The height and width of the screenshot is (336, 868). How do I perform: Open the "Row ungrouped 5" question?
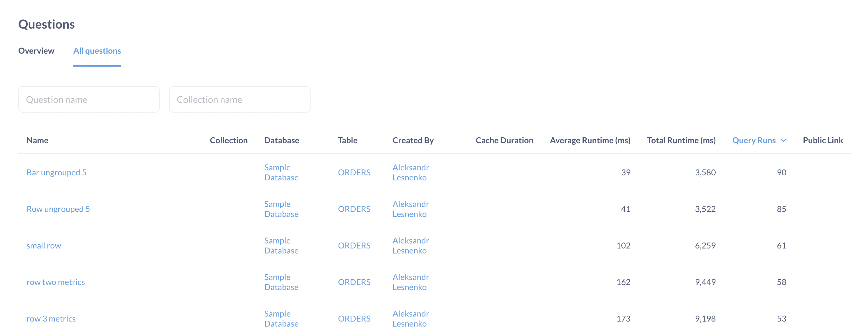[58, 209]
